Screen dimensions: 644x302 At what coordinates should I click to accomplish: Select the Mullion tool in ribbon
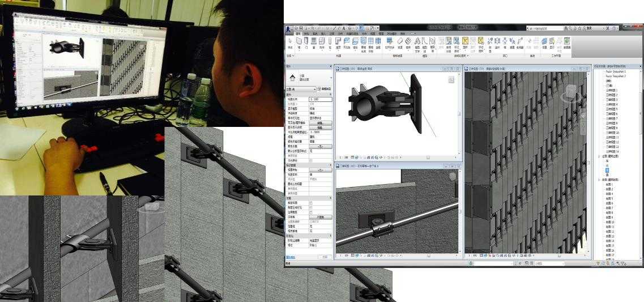(378, 42)
